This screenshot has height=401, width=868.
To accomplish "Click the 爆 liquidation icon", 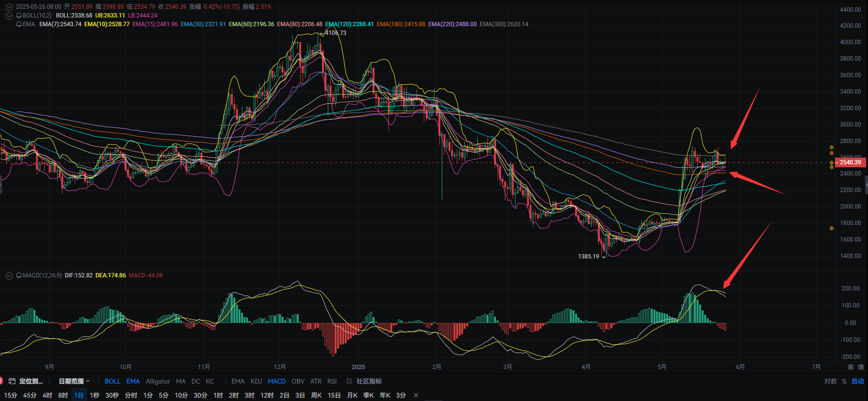I will (861, 367).
